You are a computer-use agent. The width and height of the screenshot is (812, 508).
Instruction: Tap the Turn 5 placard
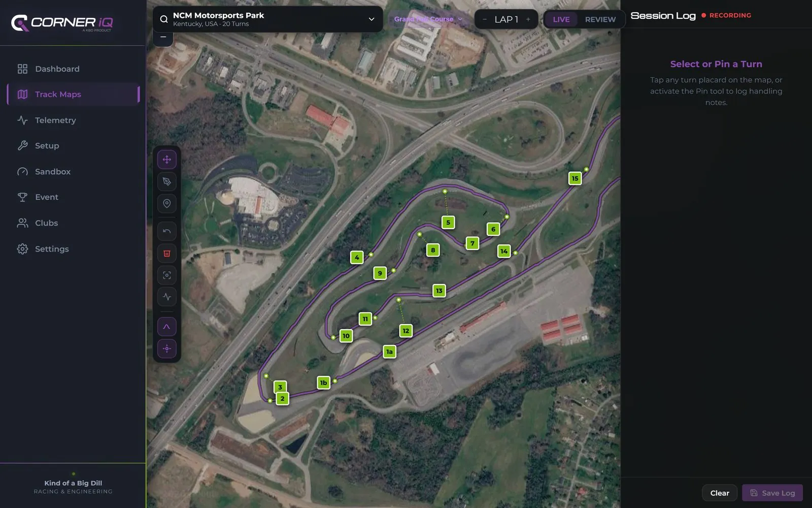[448, 223]
